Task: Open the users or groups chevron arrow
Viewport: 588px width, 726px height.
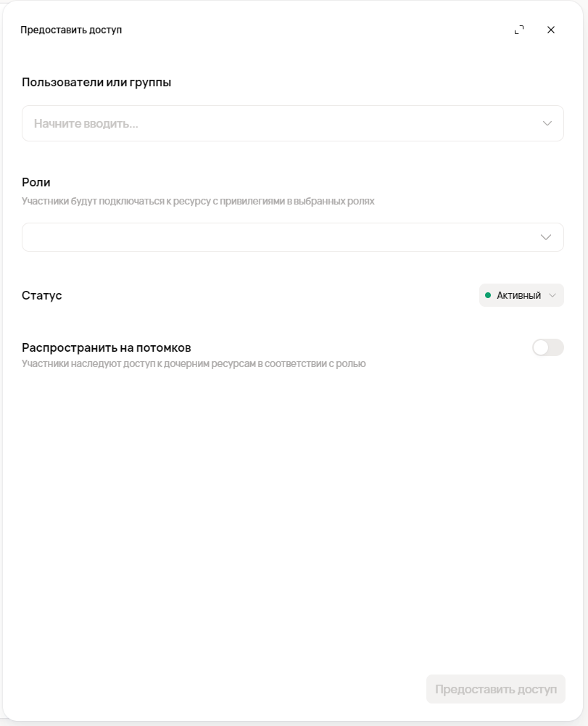Action: point(547,123)
